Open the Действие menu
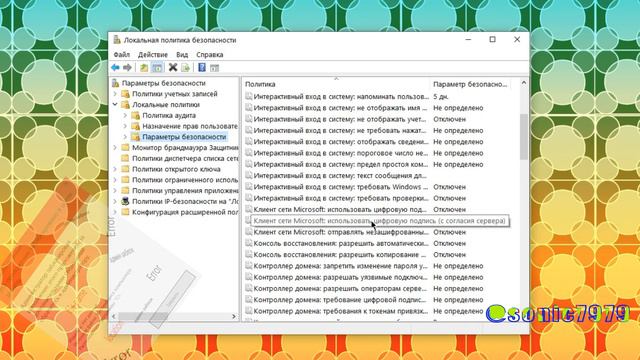 pyautogui.click(x=153, y=54)
